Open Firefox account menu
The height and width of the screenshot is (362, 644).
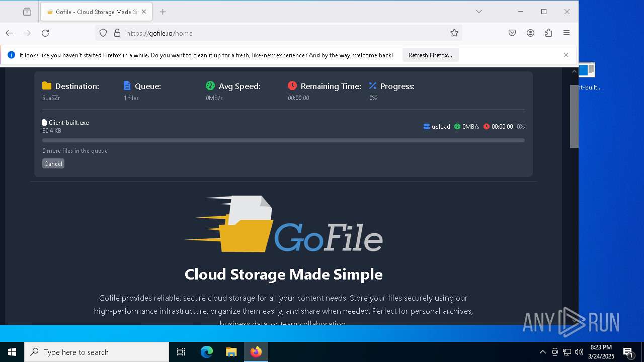tap(530, 33)
